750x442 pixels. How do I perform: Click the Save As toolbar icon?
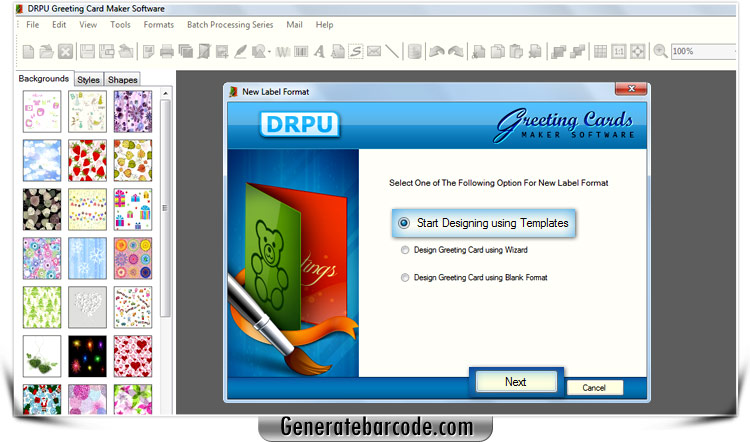click(106, 51)
